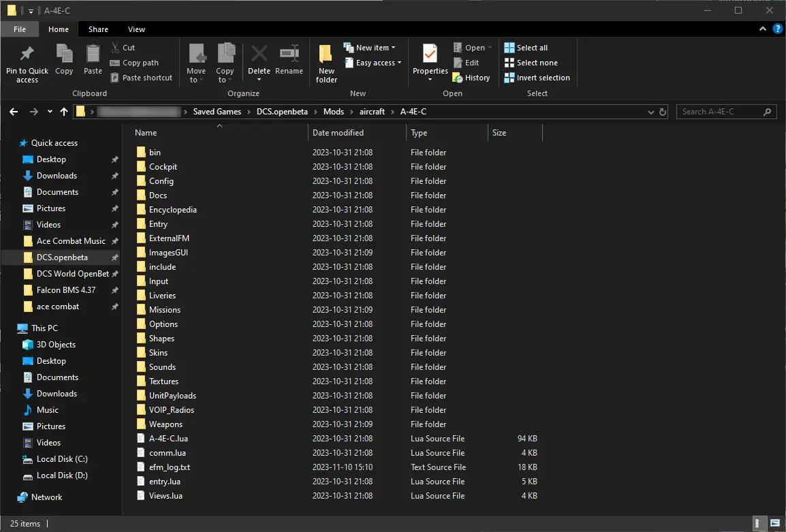The width and height of the screenshot is (786, 532).
Task: Click the Edit ribbon item
Action: point(466,63)
